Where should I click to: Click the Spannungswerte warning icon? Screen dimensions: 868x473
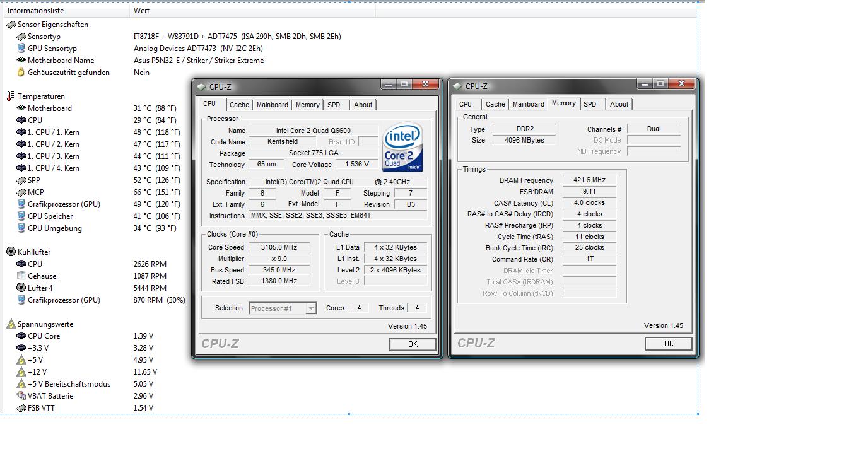(x=11, y=324)
